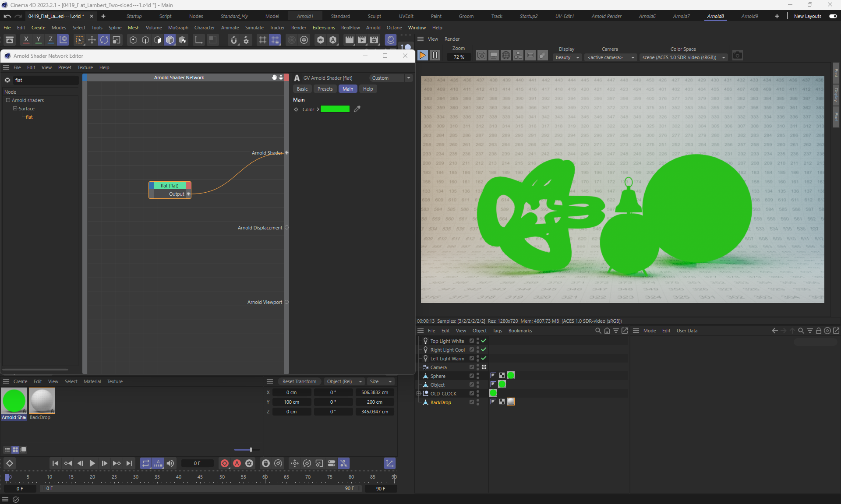The image size is (841, 504).
Task: Open the Display beauty dropdown
Action: tap(567, 57)
